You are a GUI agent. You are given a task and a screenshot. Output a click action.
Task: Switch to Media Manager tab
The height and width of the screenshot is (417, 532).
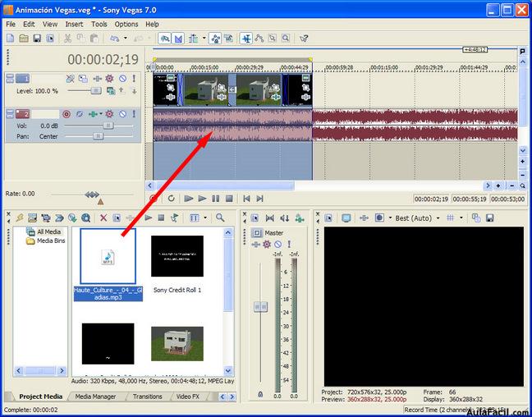click(95, 396)
